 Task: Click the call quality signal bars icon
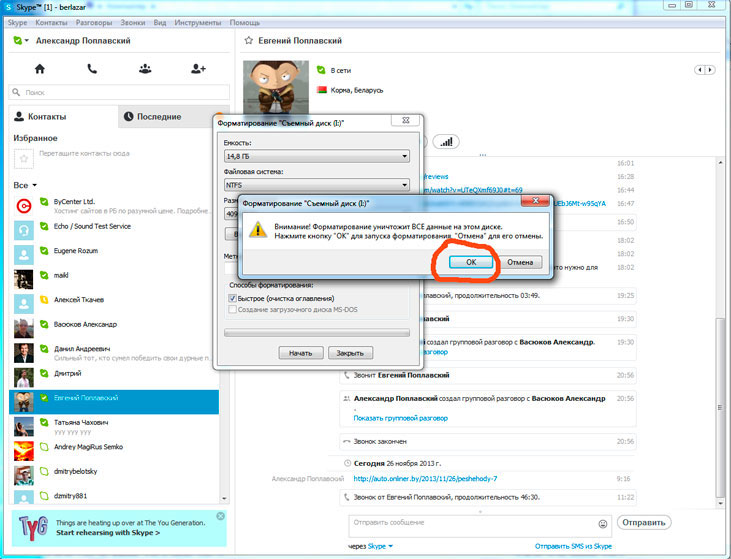click(445, 141)
